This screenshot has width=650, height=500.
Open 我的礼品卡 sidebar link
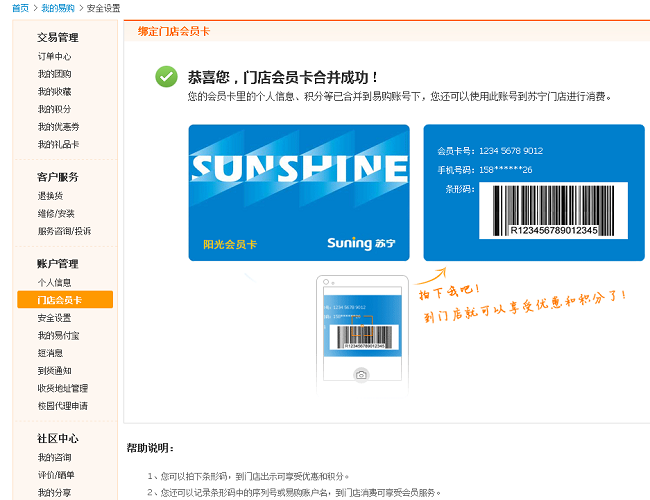point(58,144)
